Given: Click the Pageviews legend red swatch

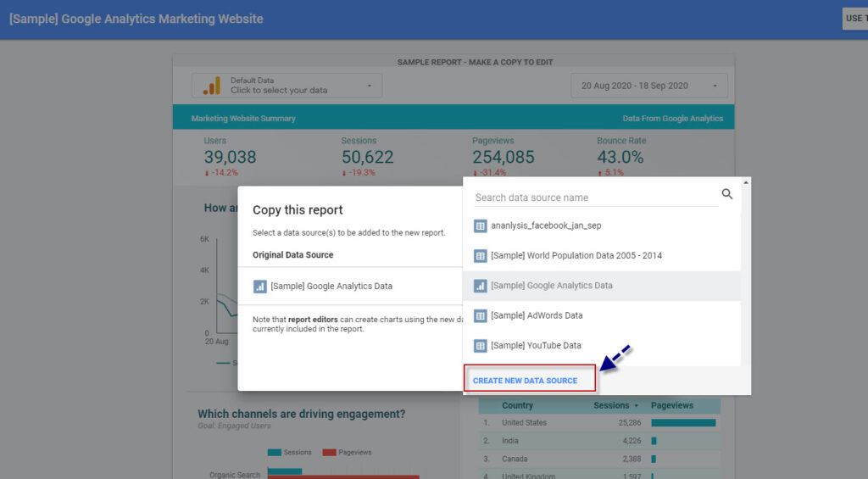Looking at the screenshot, I should 330,453.
